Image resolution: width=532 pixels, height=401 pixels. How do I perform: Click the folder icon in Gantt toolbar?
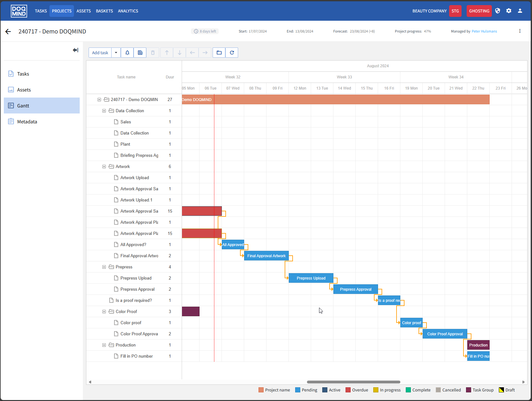[219, 53]
